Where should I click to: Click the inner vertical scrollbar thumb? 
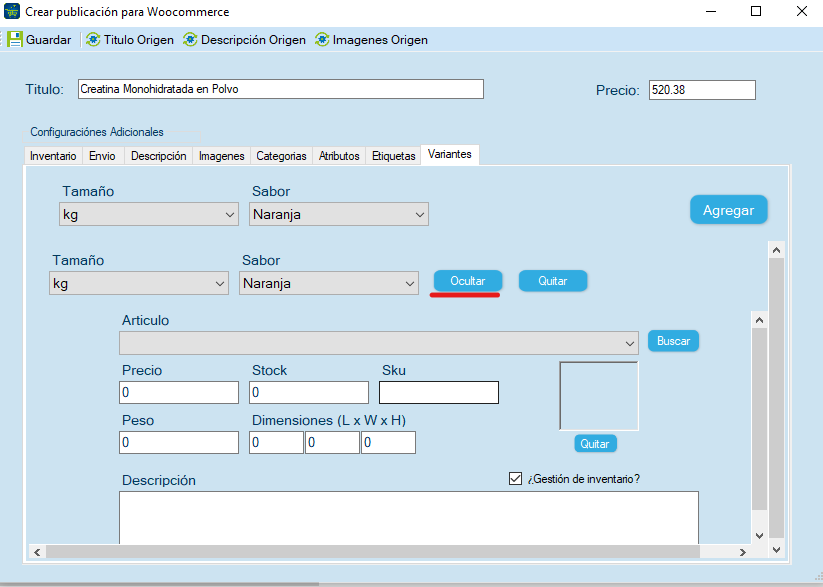tap(759, 419)
